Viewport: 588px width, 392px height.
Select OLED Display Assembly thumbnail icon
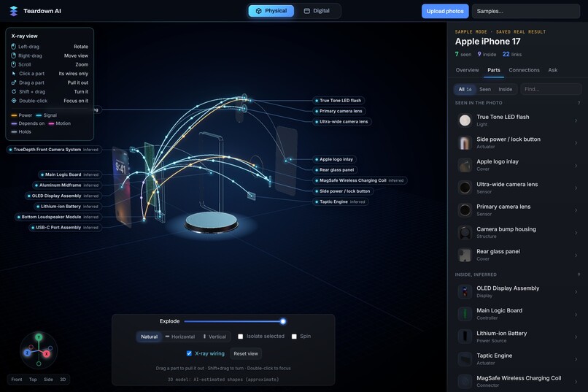coord(465,291)
